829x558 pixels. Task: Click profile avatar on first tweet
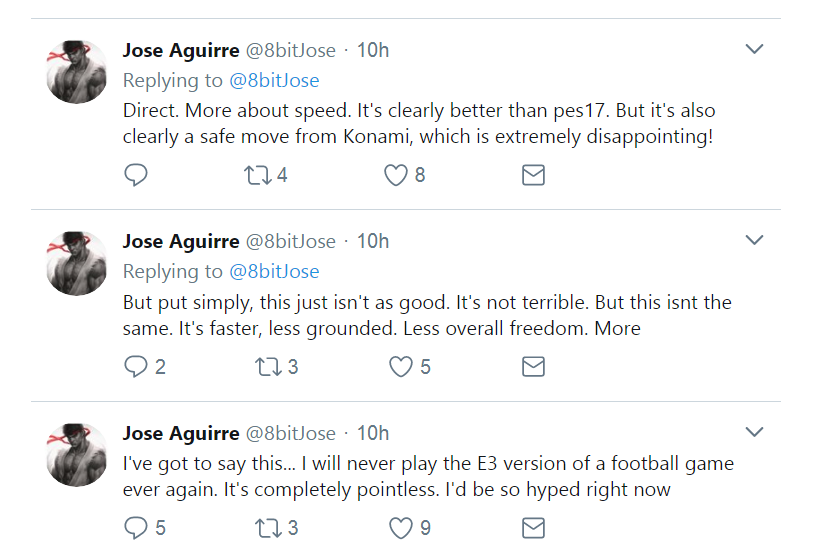coord(78,72)
